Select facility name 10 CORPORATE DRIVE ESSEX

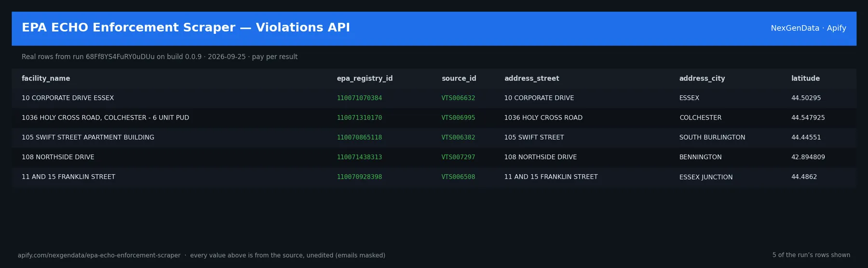coord(68,98)
